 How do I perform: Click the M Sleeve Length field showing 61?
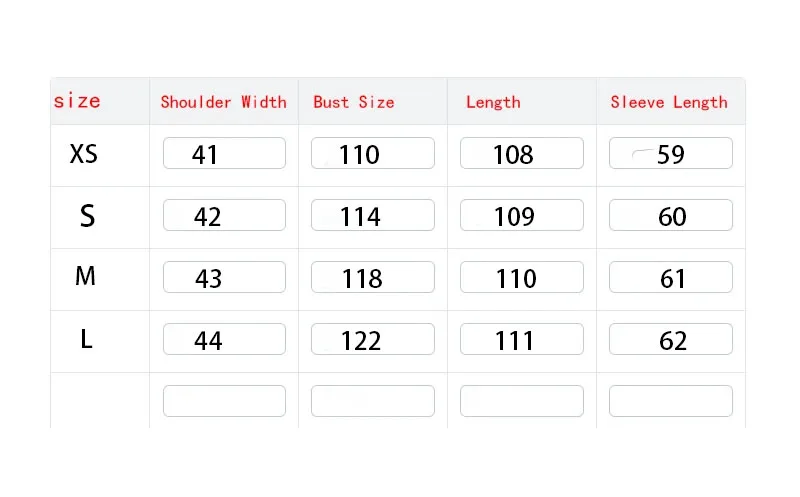[x=671, y=277]
